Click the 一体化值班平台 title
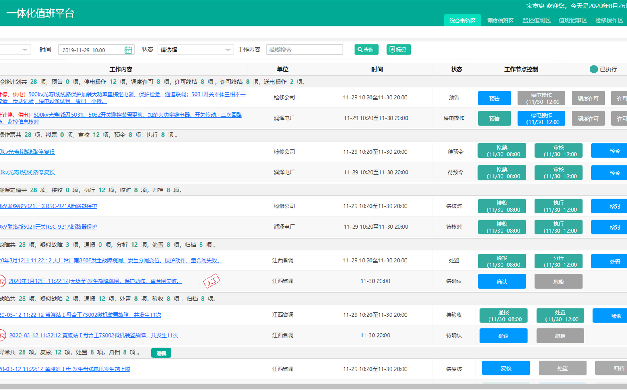Image resolution: width=627 pixels, height=390 pixels. click(40, 13)
